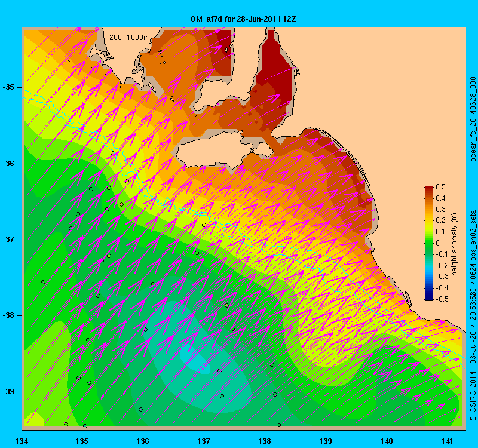This screenshot has width=478, height=448.
Task: Click the latitude label '-35'
Action: pos(9,87)
